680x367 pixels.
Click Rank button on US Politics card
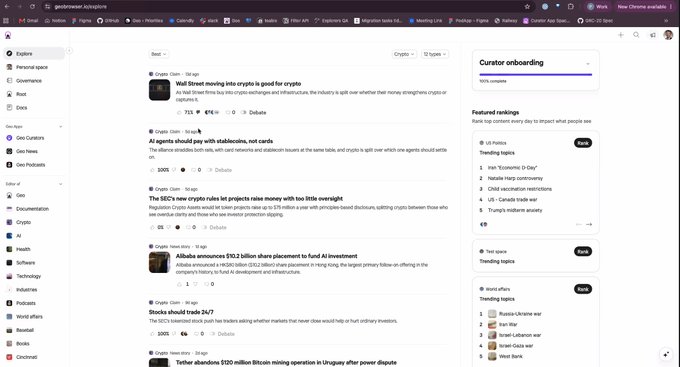click(583, 143)
